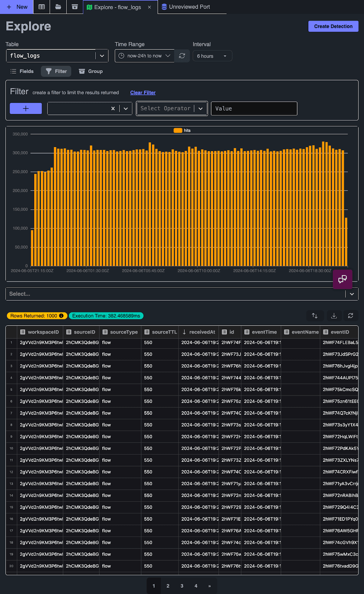The width and height of the screenshot is (364, 594).
Task: Click the orange hits legend swatch
Action: coord(178,130)
